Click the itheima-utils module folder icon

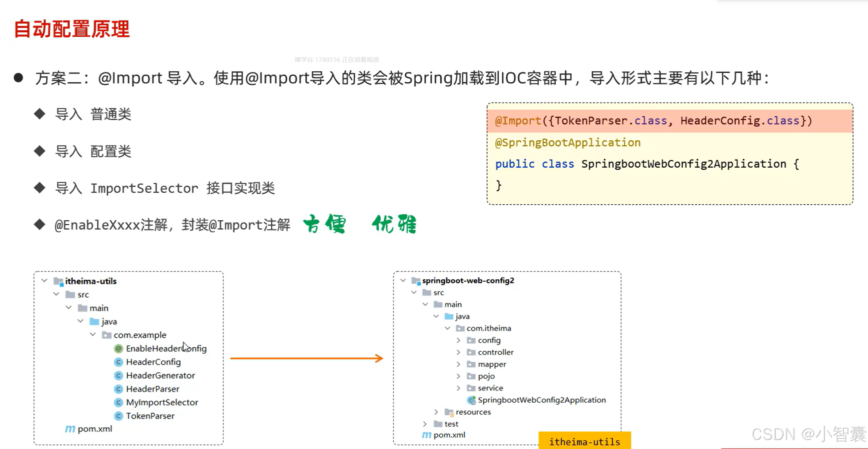pos(58,281)
